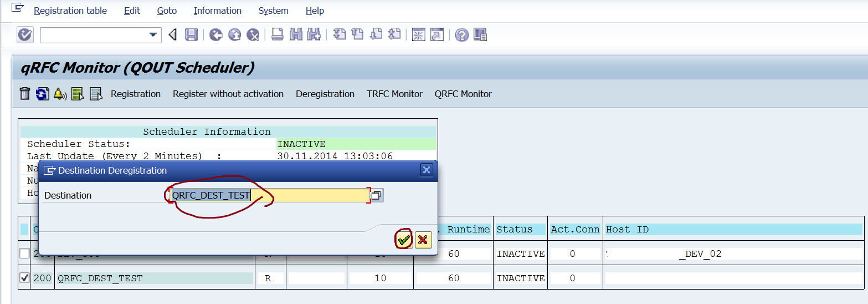Viewport: 868px width, 304px height.
Task: Go to the Next Page icon
Action: pyautogui.click(x=377, y=34)
